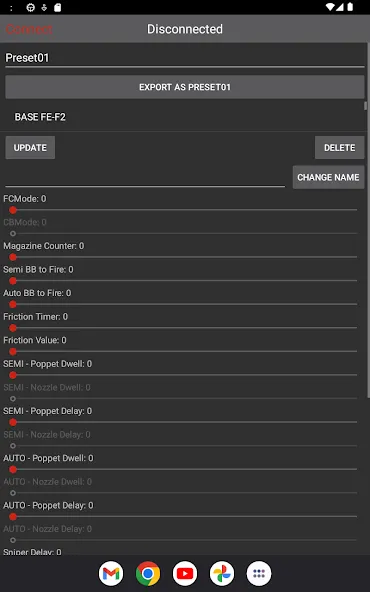Click the empty new-name input field
The width and height of the screenshot is (370, 592).
145,177
